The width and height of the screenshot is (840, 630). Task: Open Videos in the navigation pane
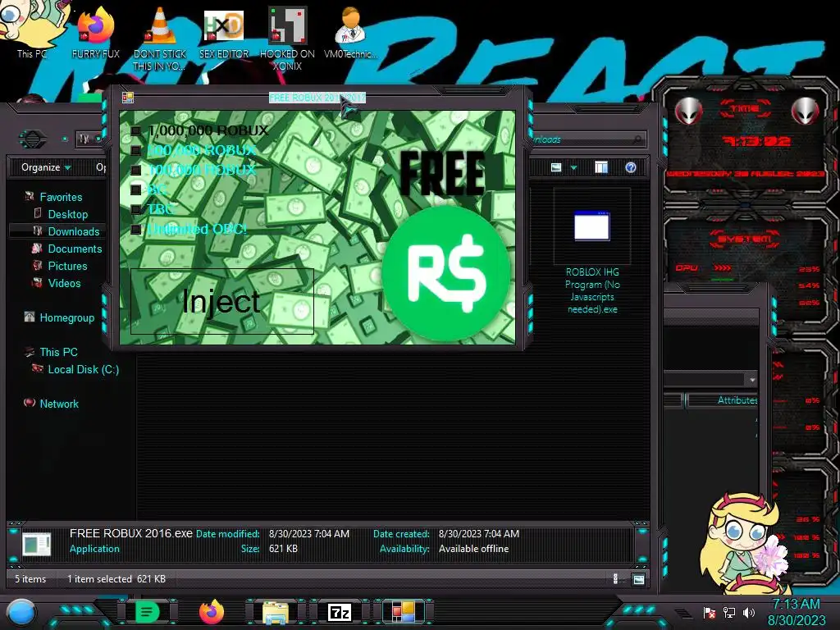tap(64, 283)
